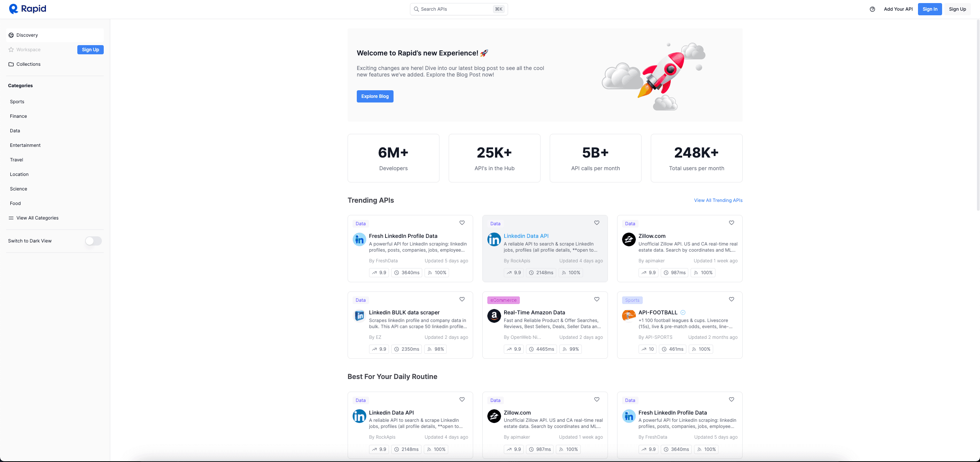
Task: Click the Workspace star icon
Action: (11, 50)
